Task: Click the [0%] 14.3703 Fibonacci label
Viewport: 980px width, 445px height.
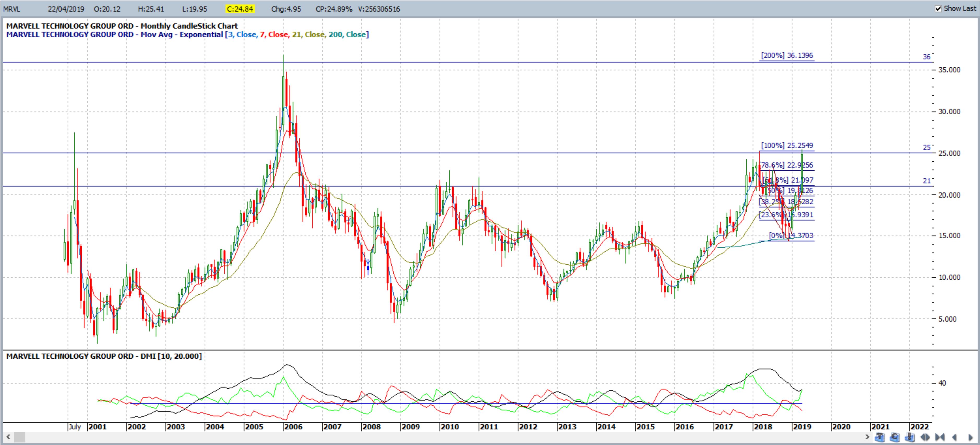Action: click(791, 236)
